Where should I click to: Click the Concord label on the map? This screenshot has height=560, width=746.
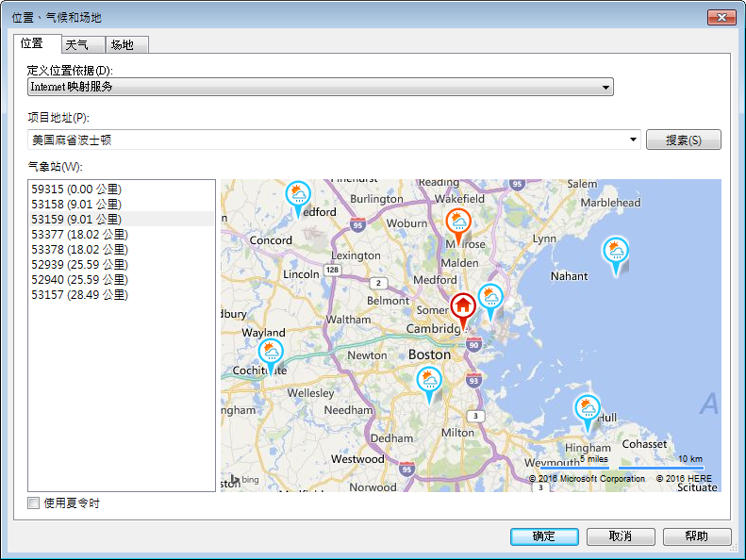click(x=271, y=240)
